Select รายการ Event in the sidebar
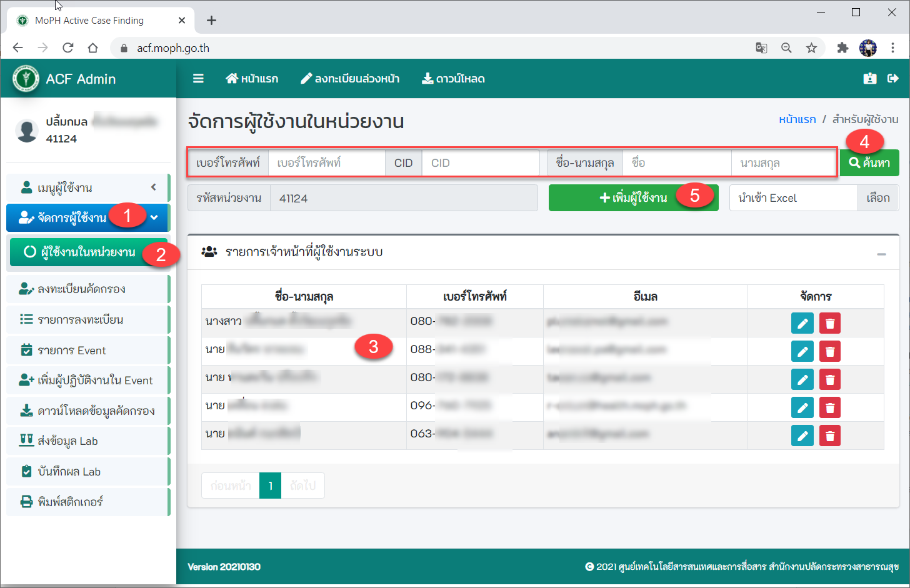The width and height of the screenshot is (910, 588). point(71,350)
